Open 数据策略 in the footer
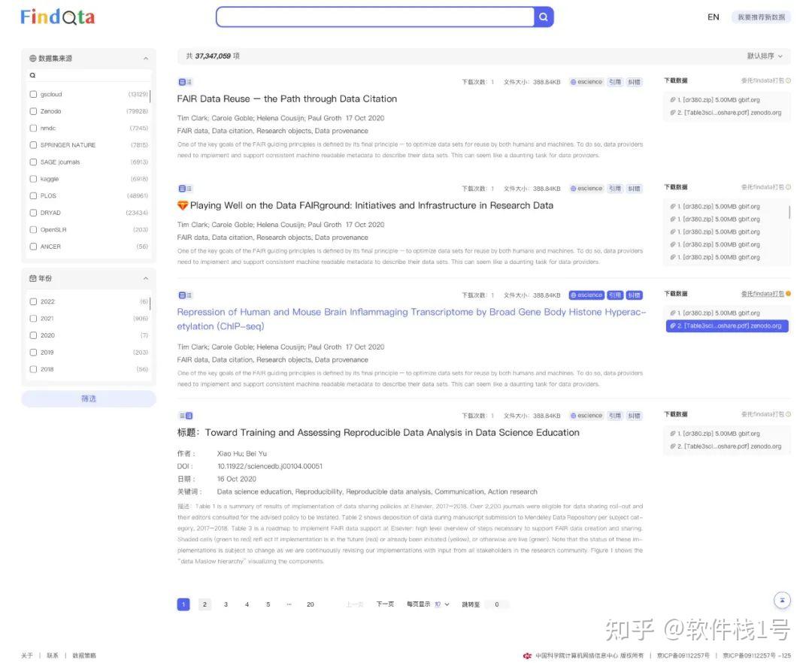This screenshot has width=812, height=663. [83, 655]
